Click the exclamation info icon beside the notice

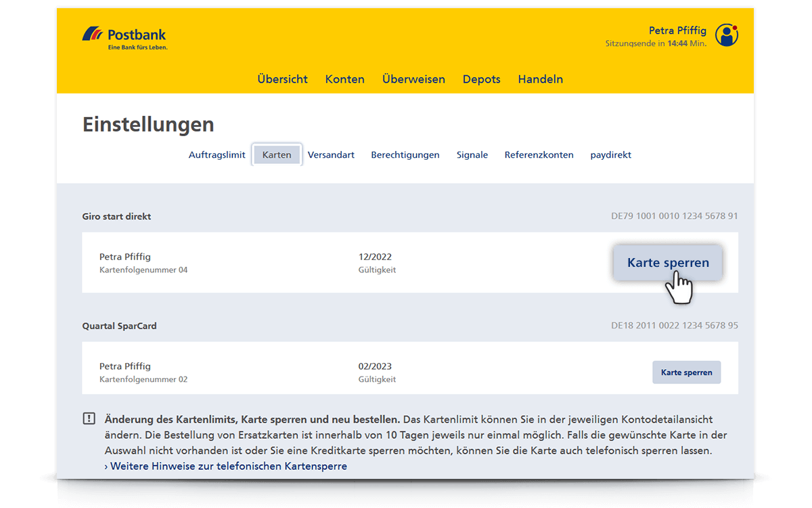pos(89,419)
